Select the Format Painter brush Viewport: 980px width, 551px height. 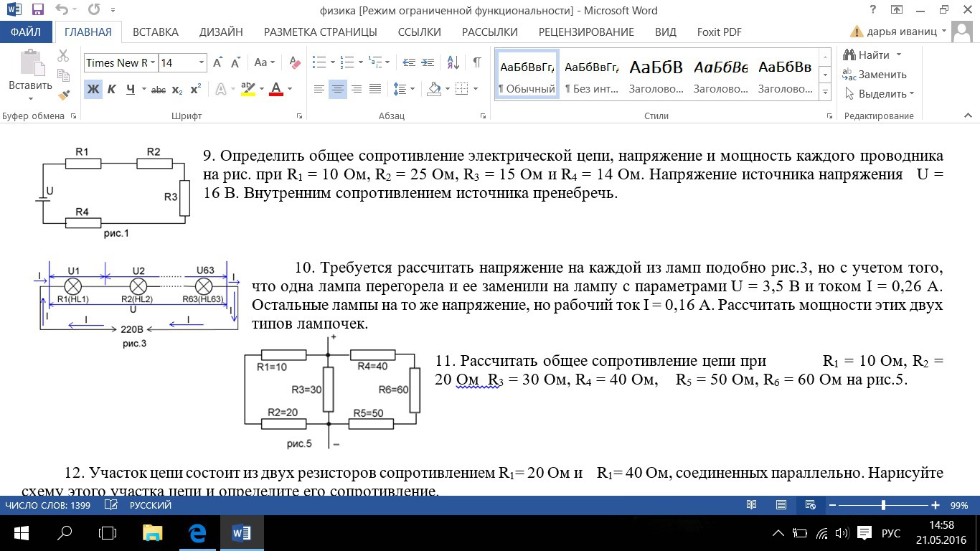click(x=63, y=94)
